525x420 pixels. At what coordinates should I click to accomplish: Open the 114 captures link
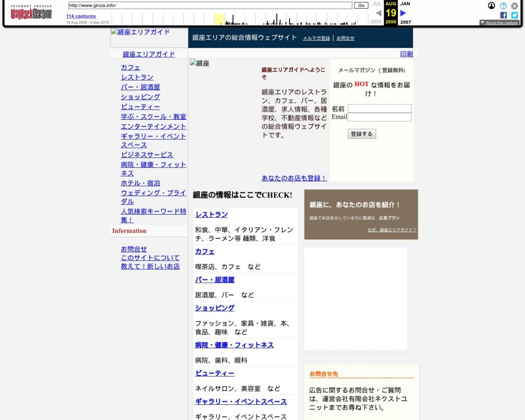[81, 16]
